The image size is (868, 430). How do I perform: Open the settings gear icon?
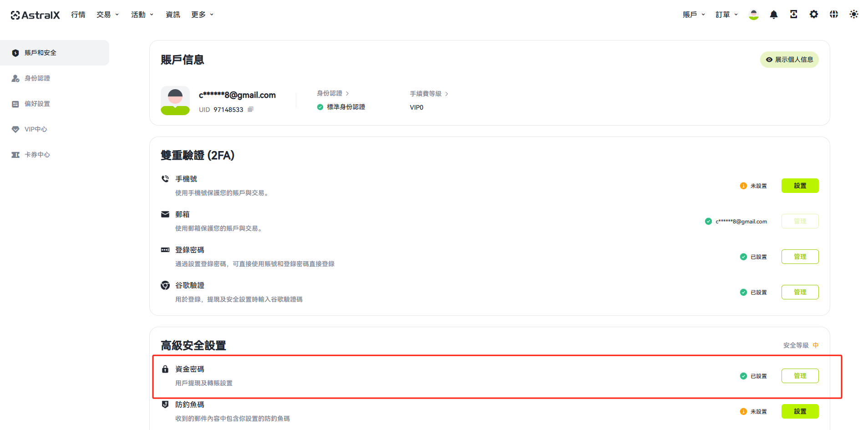[813, 15]
